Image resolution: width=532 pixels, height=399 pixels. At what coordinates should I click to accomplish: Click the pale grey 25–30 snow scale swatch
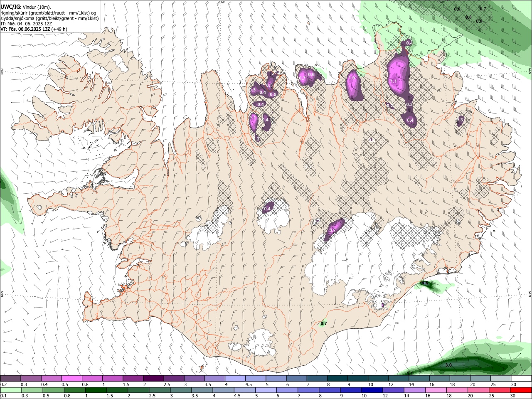pos(500,379)
